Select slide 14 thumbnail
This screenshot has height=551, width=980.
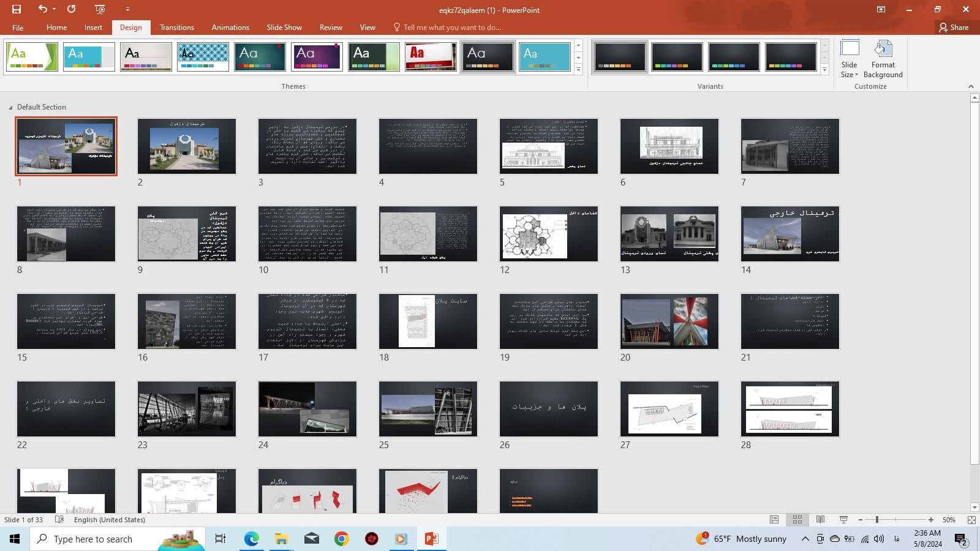click(x=790, y=234)
